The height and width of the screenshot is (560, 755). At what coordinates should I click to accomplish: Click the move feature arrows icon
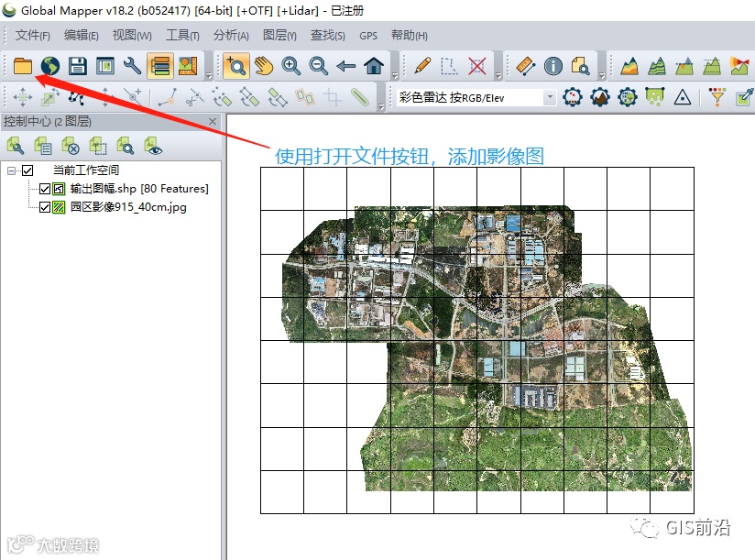point(22,97)
